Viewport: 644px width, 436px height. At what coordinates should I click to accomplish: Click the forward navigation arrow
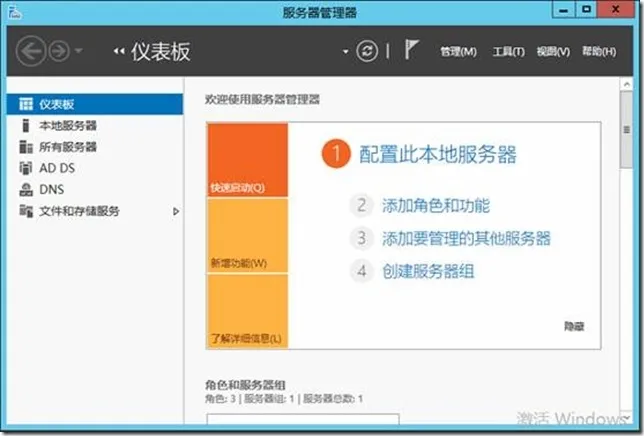[59, 51]
